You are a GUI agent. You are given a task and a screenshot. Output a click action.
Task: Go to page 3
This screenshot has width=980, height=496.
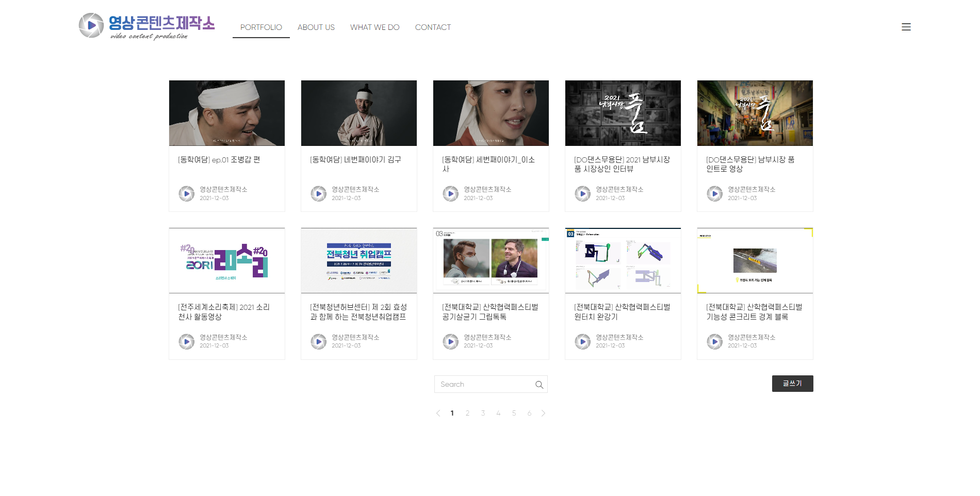pos(483,413)
